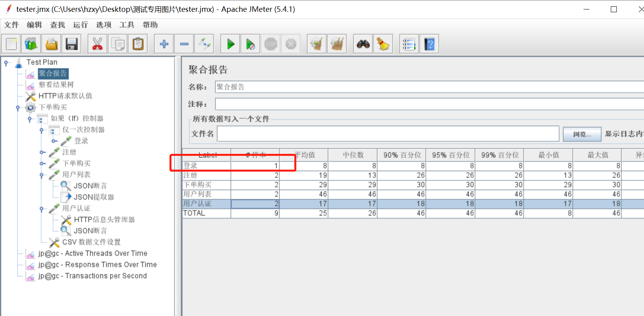Click the 文件名 filename input field
The width and height of the screenshot is (644, 316).
[388, 134]
